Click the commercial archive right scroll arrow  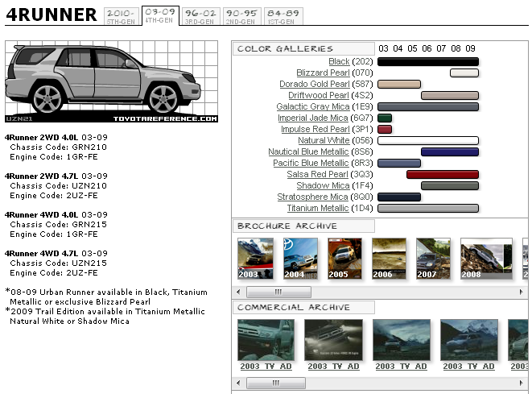pos(522,384)
